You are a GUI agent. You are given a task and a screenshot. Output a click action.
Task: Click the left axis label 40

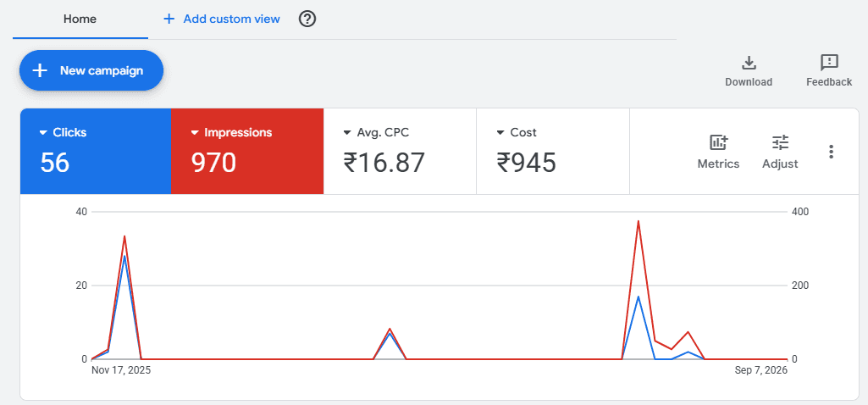(x=81, y=212)
